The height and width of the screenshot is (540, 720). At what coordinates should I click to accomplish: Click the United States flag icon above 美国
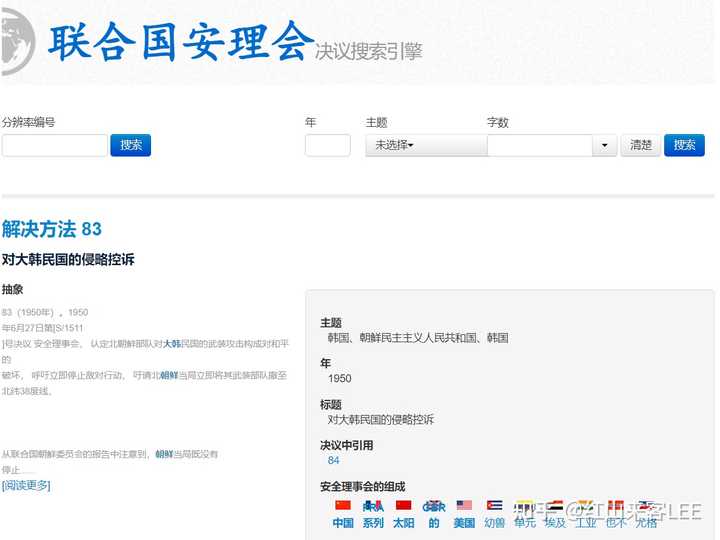click(x=464, y=505)
